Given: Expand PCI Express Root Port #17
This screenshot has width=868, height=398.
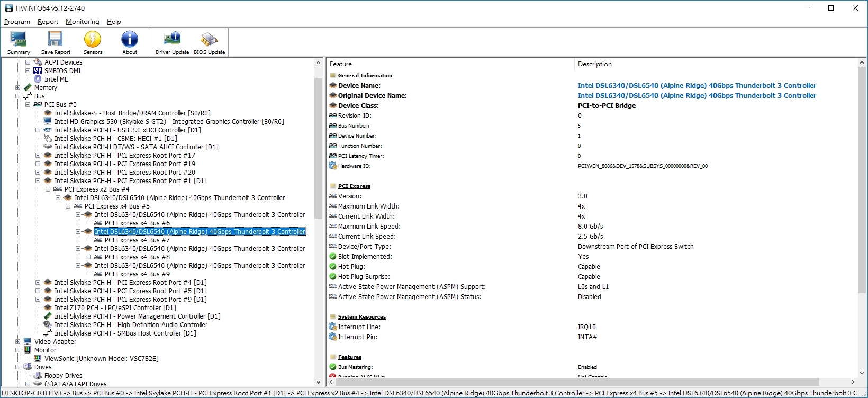Looking at the screenshot, I should pyautogui.click(x=38, y=156).
